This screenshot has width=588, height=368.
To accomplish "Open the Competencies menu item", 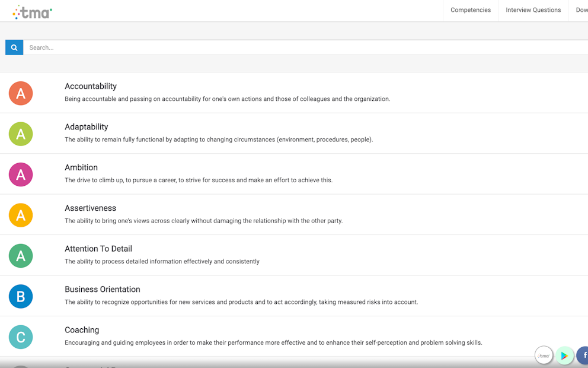I will 471,10.
